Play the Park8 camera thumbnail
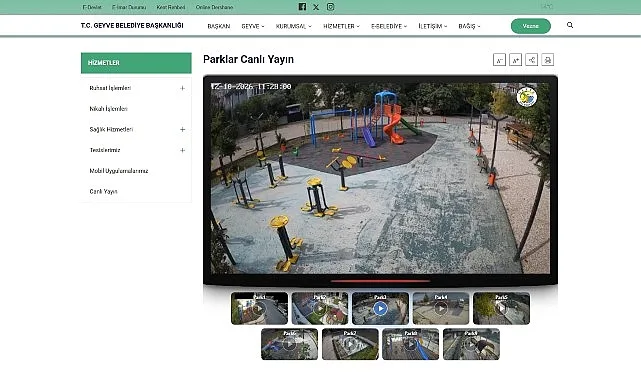 tap(410, 344)
